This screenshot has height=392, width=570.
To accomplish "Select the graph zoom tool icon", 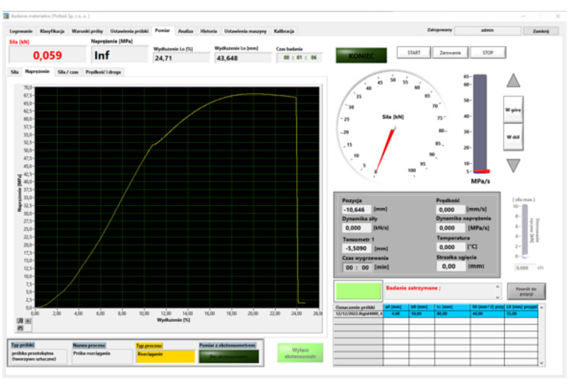I will 27,321.
